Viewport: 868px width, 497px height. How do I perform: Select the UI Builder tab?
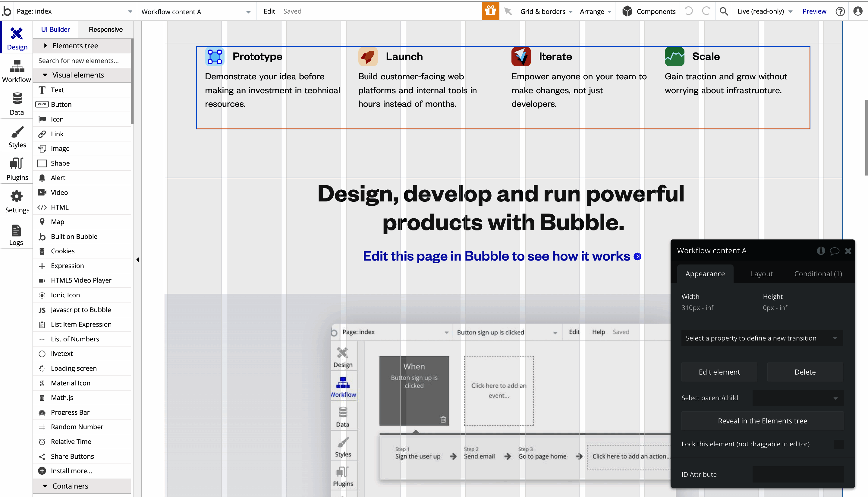[55, 29]
